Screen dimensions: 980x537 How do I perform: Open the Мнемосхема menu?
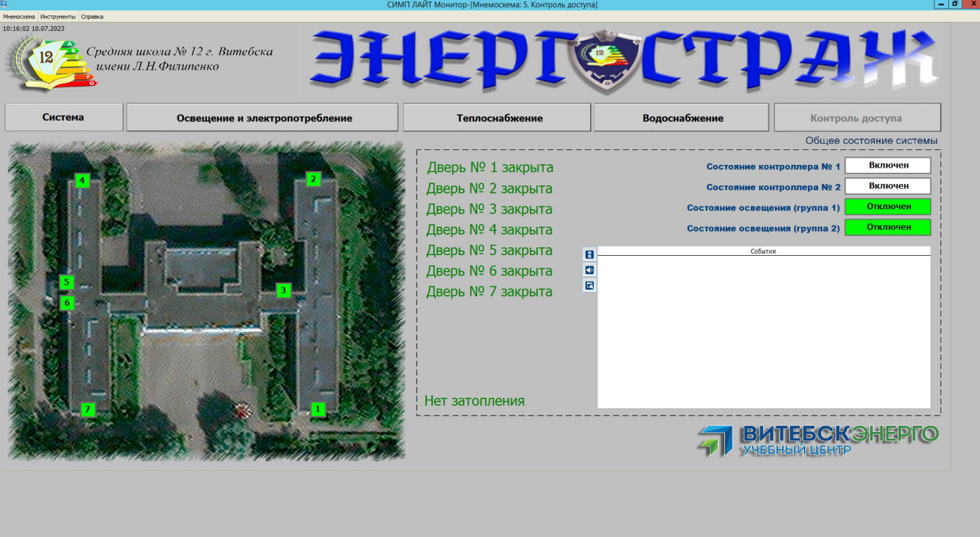pyautogui.click(x=19, y=16)
